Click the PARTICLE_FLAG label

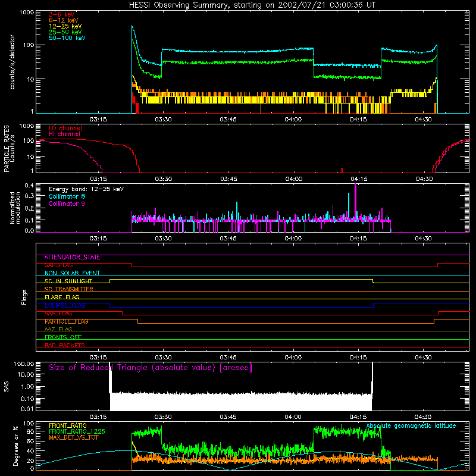point(67,321)
